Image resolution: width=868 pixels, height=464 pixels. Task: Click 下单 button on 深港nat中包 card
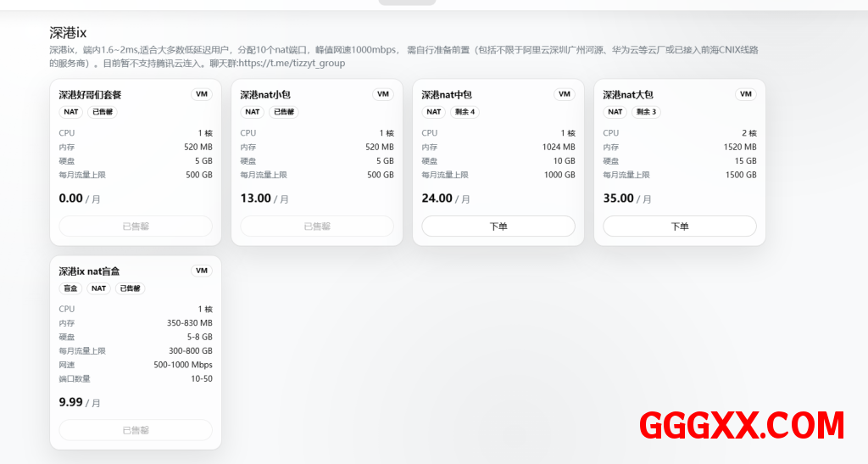(498, 226)
